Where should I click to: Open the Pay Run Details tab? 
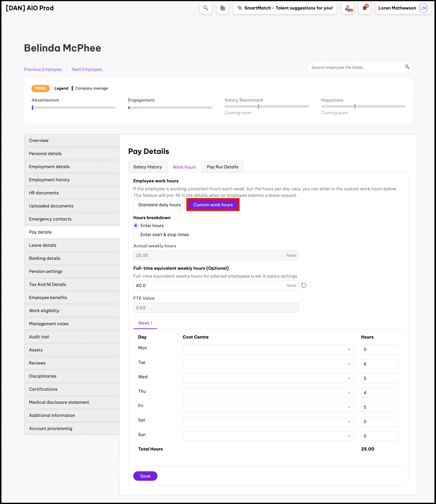pyautogui.click(x=223, y=167)
